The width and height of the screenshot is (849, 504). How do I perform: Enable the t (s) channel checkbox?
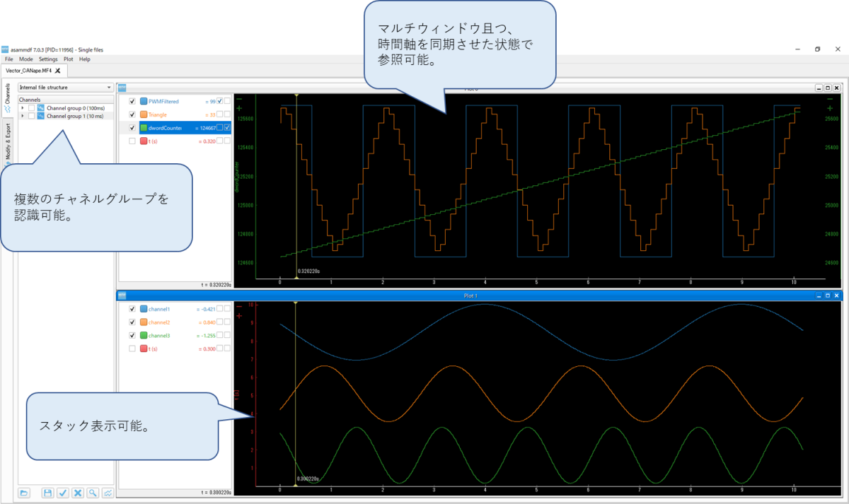(132, 141)
